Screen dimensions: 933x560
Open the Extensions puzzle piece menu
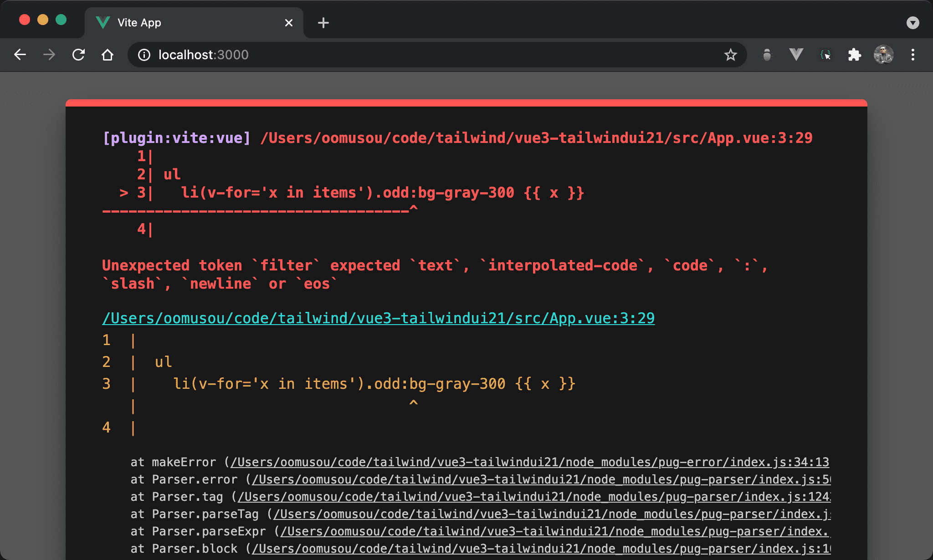(855, 55)
